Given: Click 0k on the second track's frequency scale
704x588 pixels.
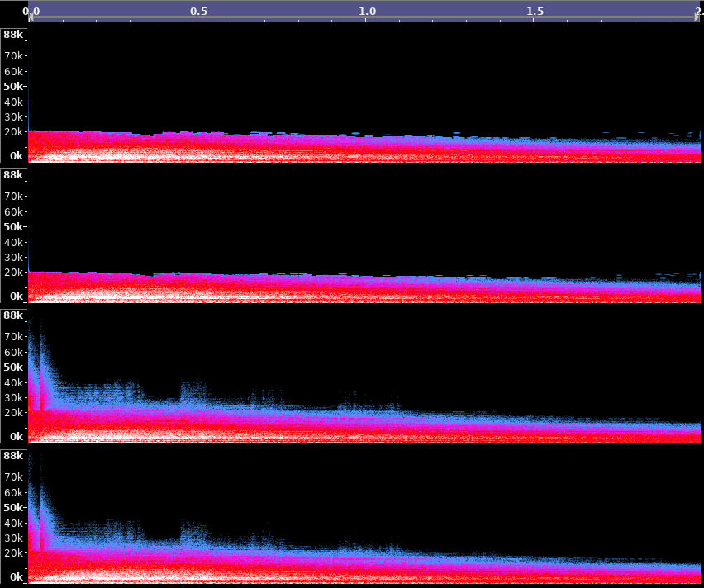Looking at the screenshot, I should 17,296.
